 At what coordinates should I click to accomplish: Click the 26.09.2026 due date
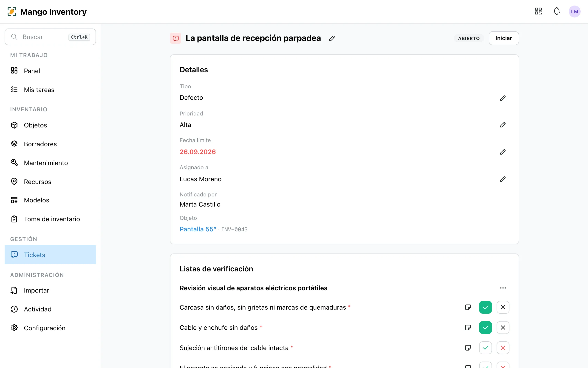click(x=198, y=152)
